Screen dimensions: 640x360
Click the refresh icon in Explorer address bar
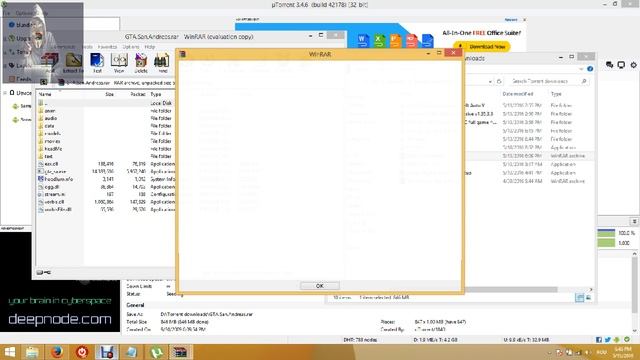click(499, 81)
